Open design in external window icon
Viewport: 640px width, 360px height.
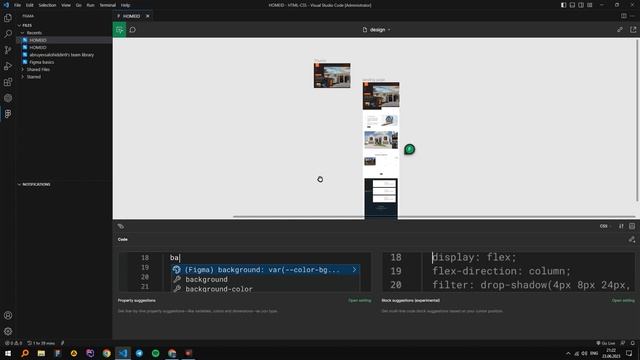[x=633, y=30]
